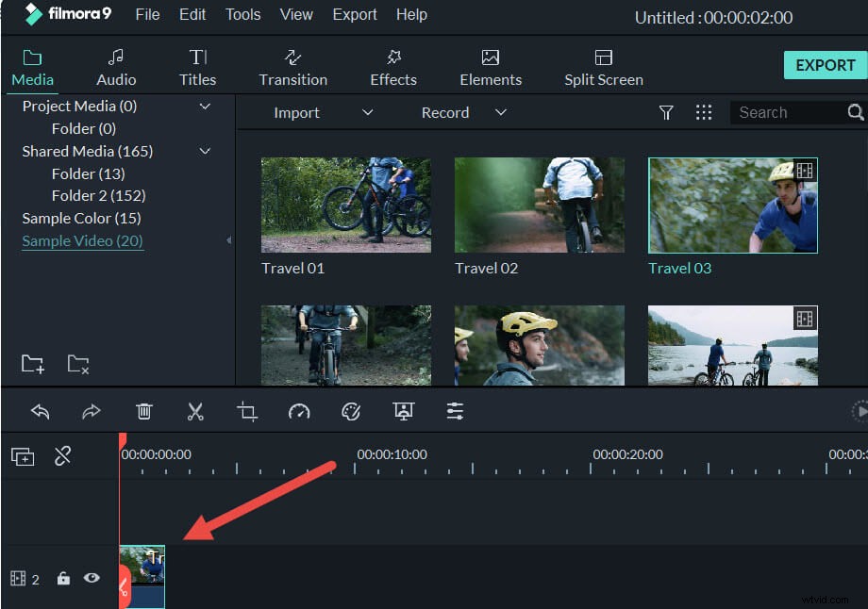The height and width of the screenshot is (609, 868).
Task: Click the Green Screen icon in the toolbar
Action: pyautogui.click(x=404, y=411)
